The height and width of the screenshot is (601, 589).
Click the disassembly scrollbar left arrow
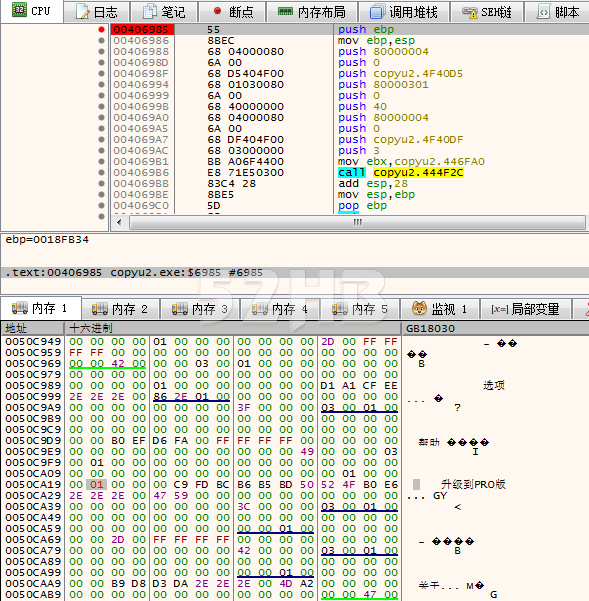pyautogui.click(x=119, y=222)
